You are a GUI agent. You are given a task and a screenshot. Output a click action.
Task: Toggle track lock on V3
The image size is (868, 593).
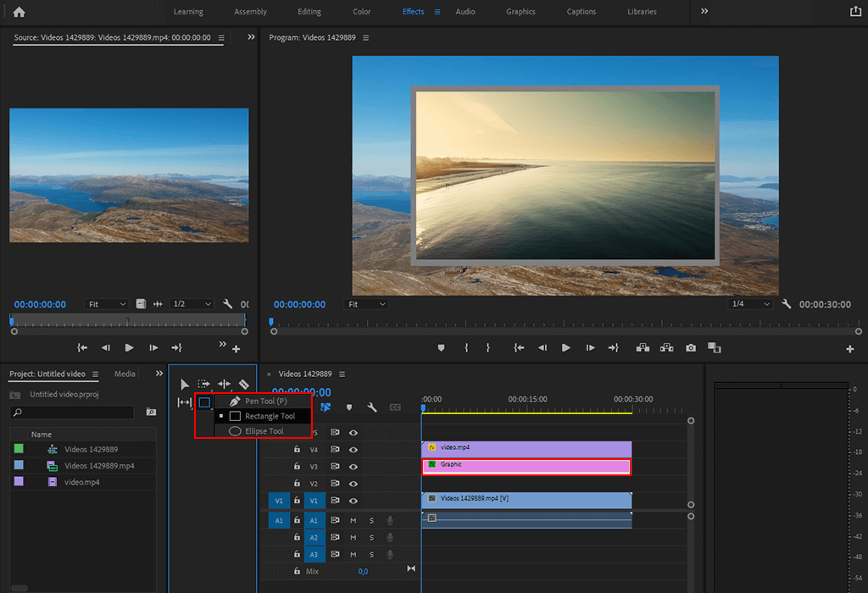click(297, 466)
